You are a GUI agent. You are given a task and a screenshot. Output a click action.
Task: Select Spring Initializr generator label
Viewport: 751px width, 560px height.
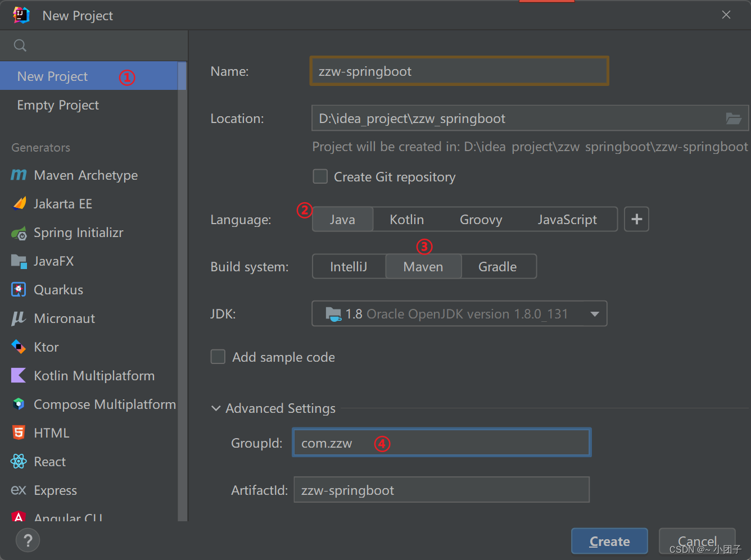click(79, 233)
